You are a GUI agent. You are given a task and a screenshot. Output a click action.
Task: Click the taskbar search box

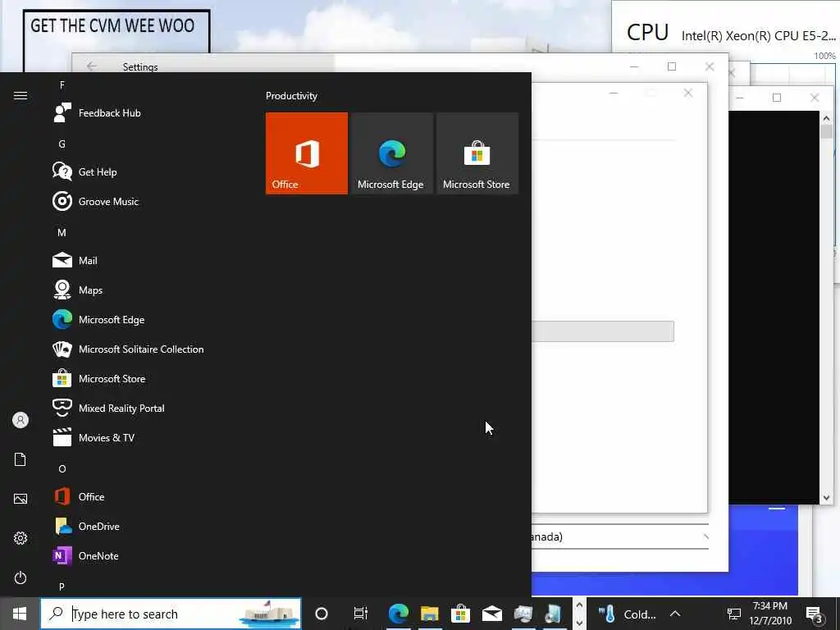tap(171, 614)
